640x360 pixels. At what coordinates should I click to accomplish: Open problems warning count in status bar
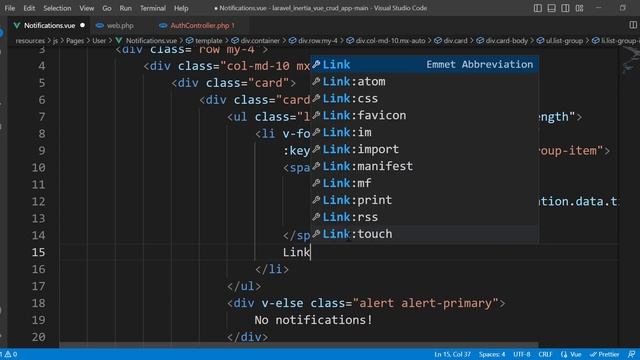(x=10, y=354)
